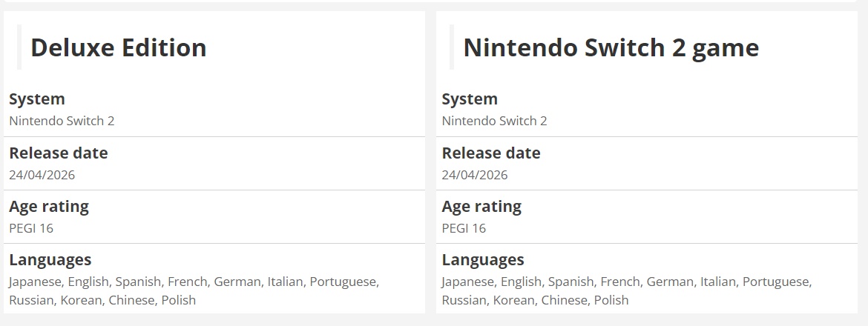Click the word Polish in Switch 2 game languages

pyautogui.click(x=611, y=300)
